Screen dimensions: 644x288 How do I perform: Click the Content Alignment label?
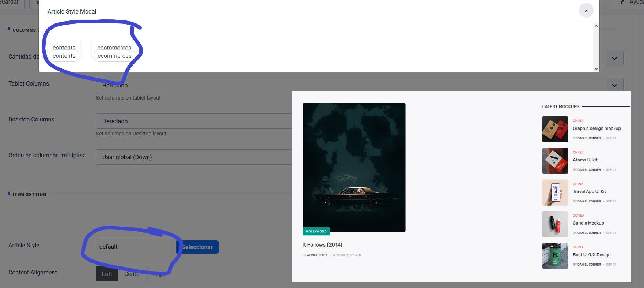coord(33,272)
